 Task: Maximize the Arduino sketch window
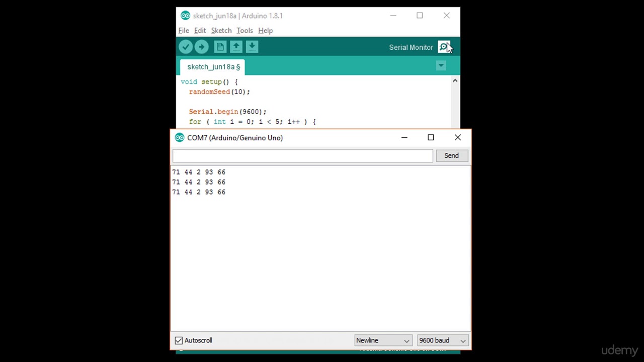coord(420,16)
